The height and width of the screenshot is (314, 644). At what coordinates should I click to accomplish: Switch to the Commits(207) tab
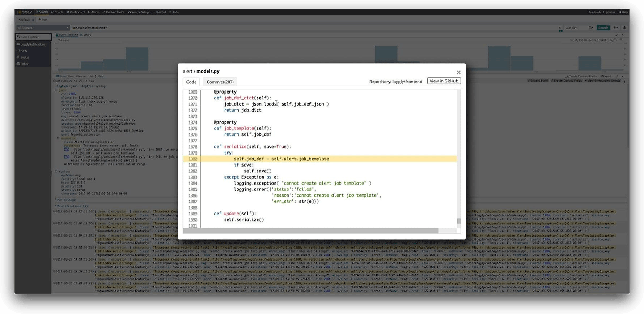pos(220,82)
